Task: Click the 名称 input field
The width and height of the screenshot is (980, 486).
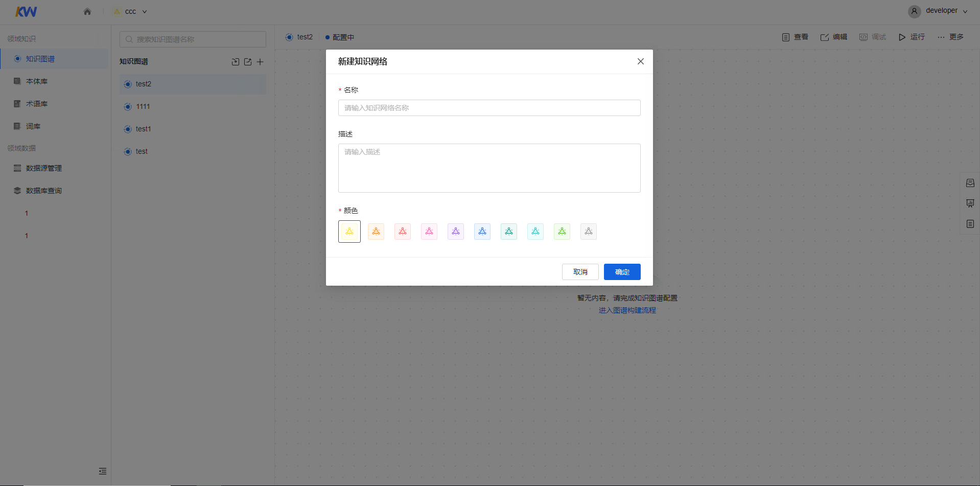Action: click(489, 108)
